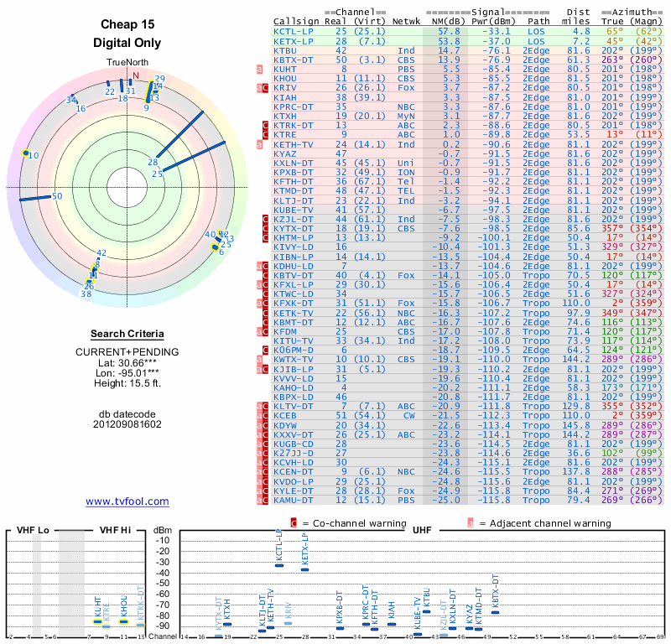This screenshot has width=671, height=644.
Task: Click KCTL-LP callsign in the table
Action: coord(293,32)
